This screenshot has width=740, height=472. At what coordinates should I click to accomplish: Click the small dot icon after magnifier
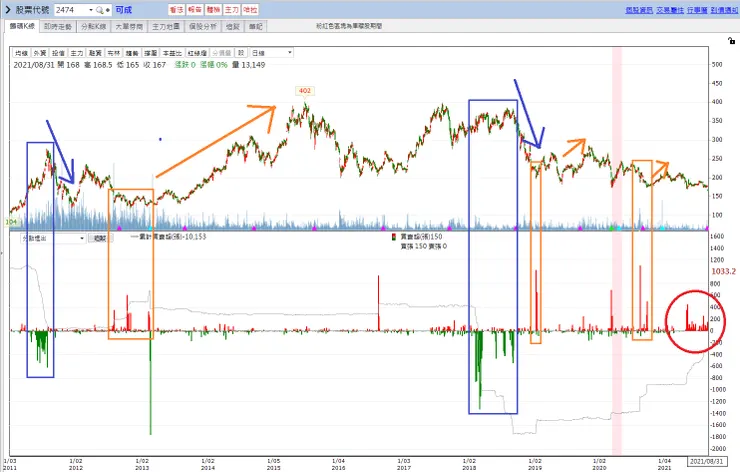108,10
